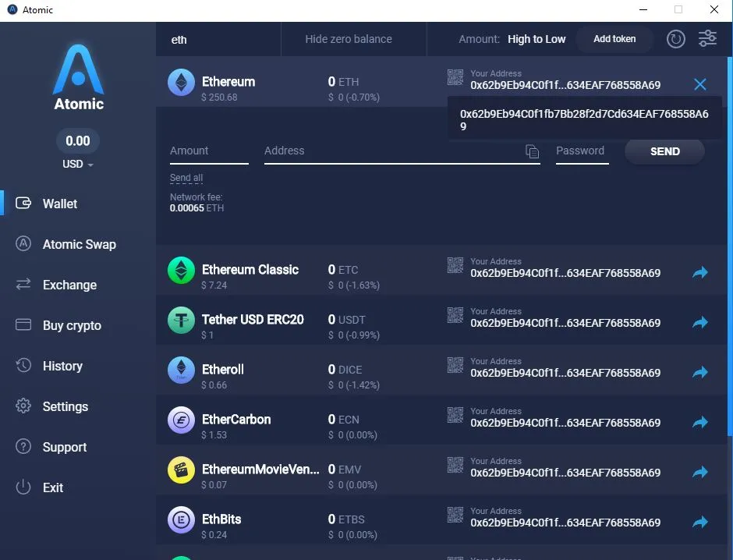Select the Tether USD ERC20 name

tap(253, 320)
